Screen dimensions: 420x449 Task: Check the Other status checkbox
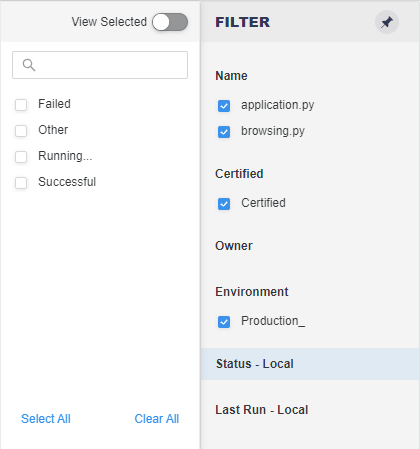[21, 131]
